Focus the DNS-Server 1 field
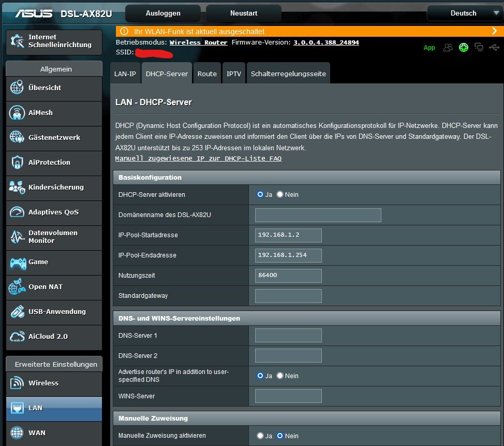The image size is (504, 446). [x=288, y=335]
